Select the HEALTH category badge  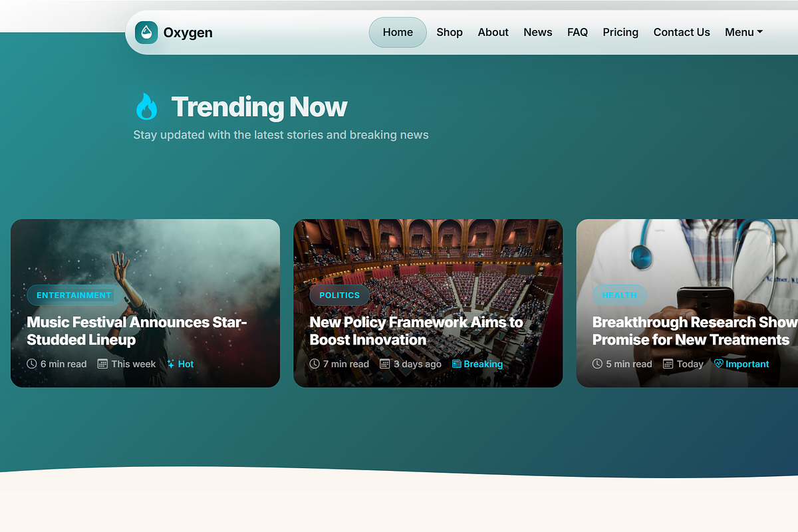(619, 295)
